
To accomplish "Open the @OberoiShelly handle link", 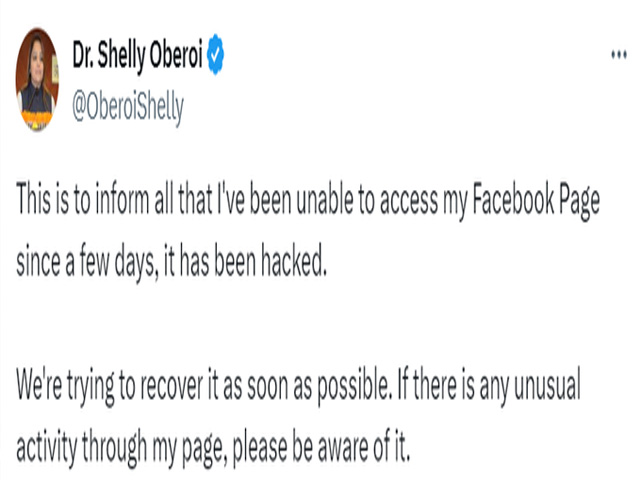I will pos(128,108).
